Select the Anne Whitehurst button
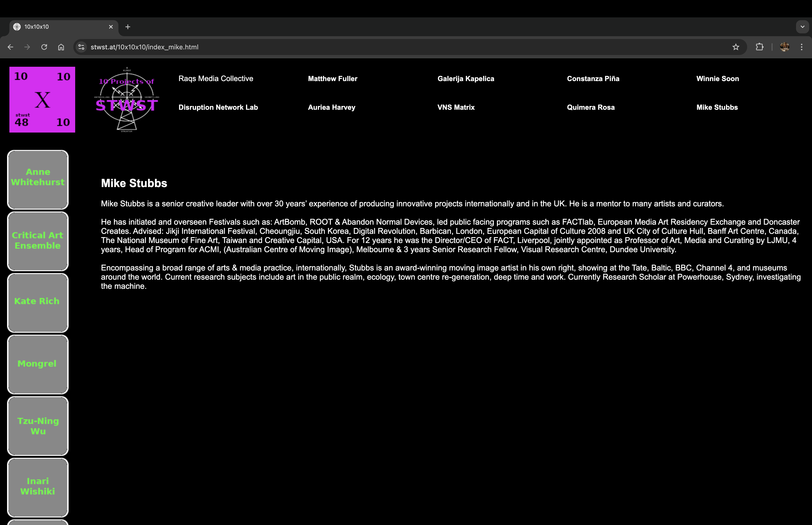The width and height of the screenshot is (812, 525). click(38, 180)
